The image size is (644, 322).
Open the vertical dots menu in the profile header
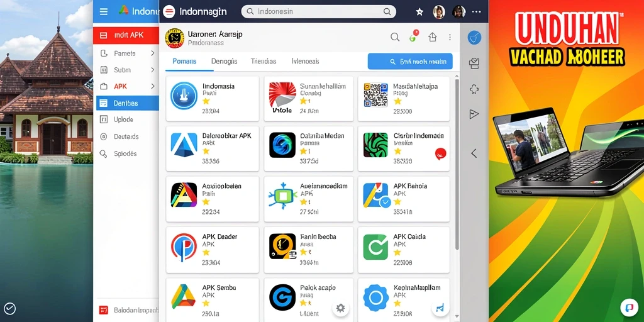click(450, 37)
